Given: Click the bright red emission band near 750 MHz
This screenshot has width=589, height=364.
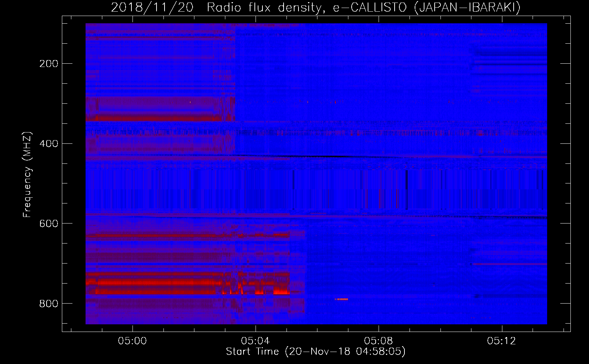Looking at the screenshot, I should [187, 282].
